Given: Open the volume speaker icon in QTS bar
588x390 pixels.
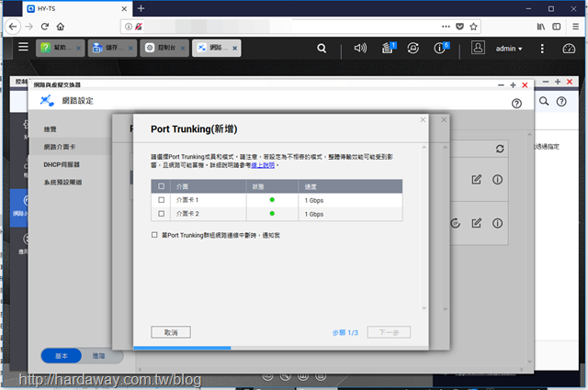Looking at the screenshot, I should tap(360, 48).
